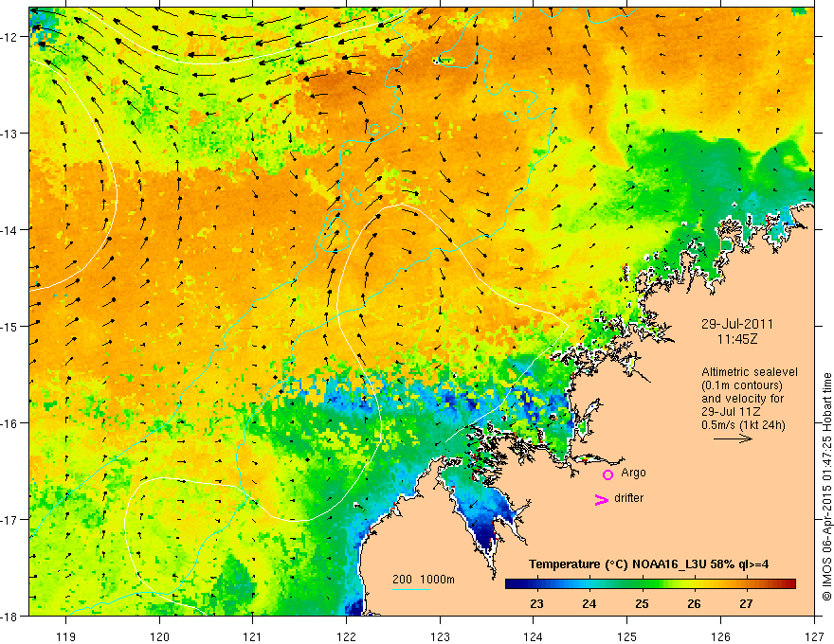Click the 27 value on the temperature scale
The width and height of the screenshot is (834, 644).
click(746, 603)
